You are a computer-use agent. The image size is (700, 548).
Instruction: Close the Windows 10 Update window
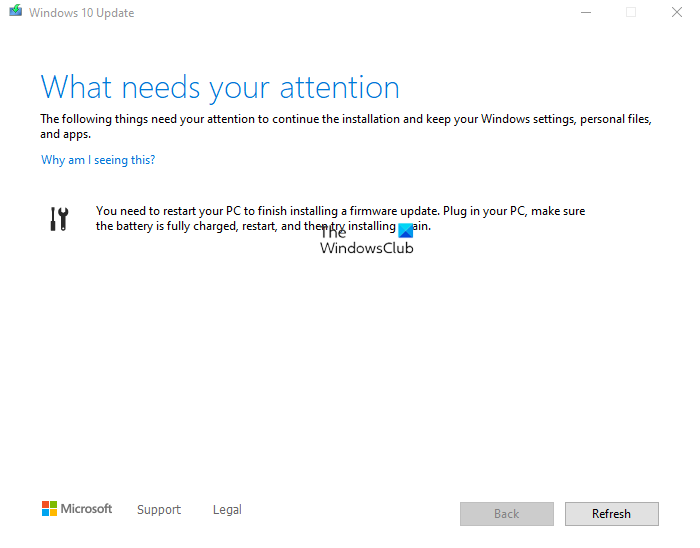(x=677, y=13)
